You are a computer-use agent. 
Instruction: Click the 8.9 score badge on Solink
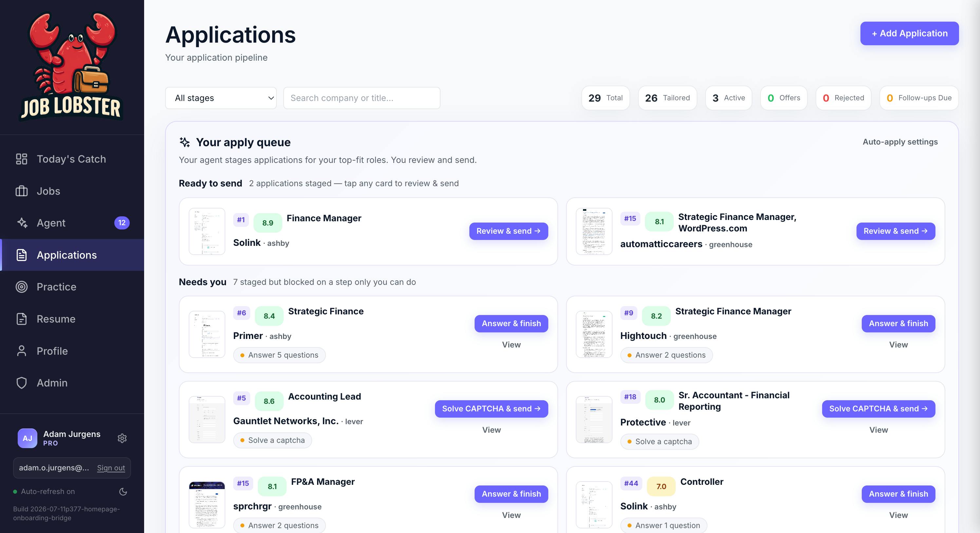pos(268,223)
